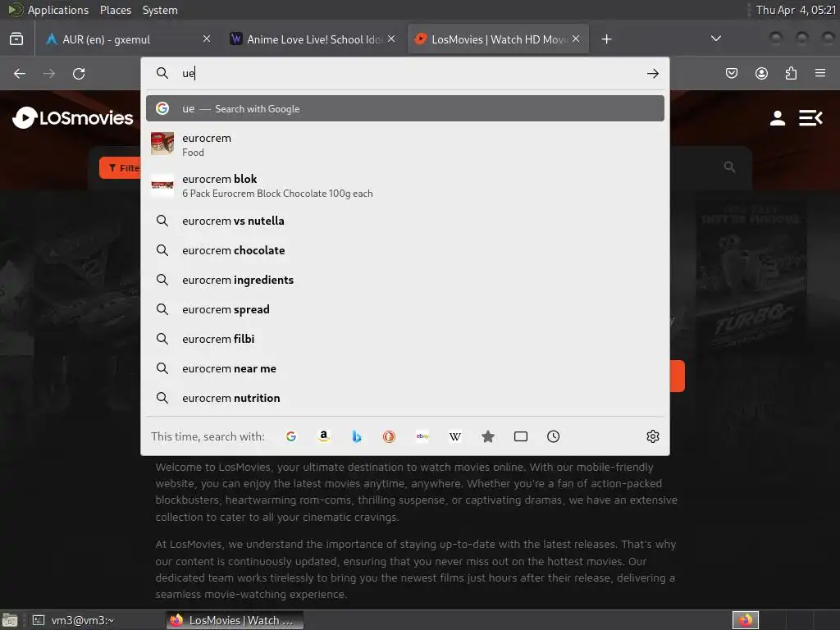Close the AUR gxemul tab
Screen dimensions: 840x630
pyautogui.click(x=207, y=39)
